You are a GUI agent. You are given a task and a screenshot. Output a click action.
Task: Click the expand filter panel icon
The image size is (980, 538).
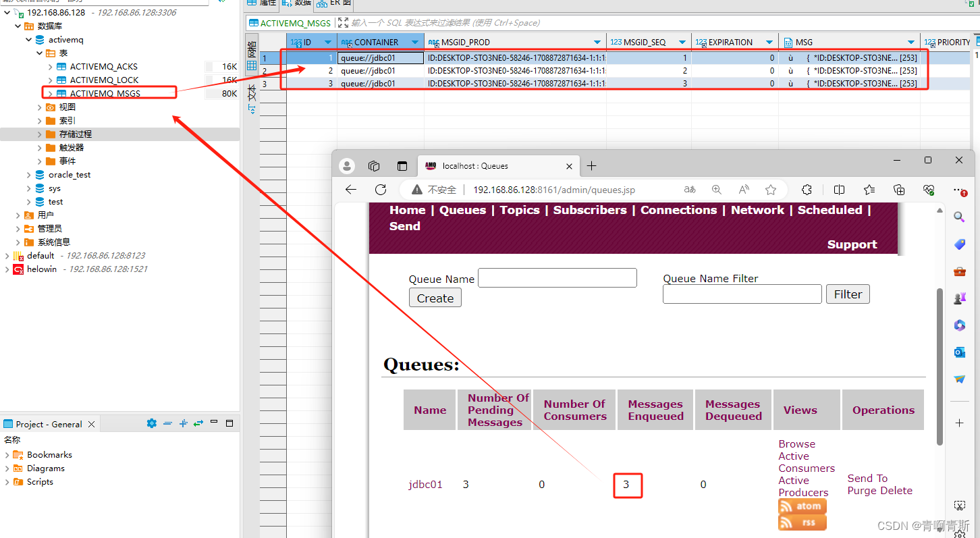point(343,23)
